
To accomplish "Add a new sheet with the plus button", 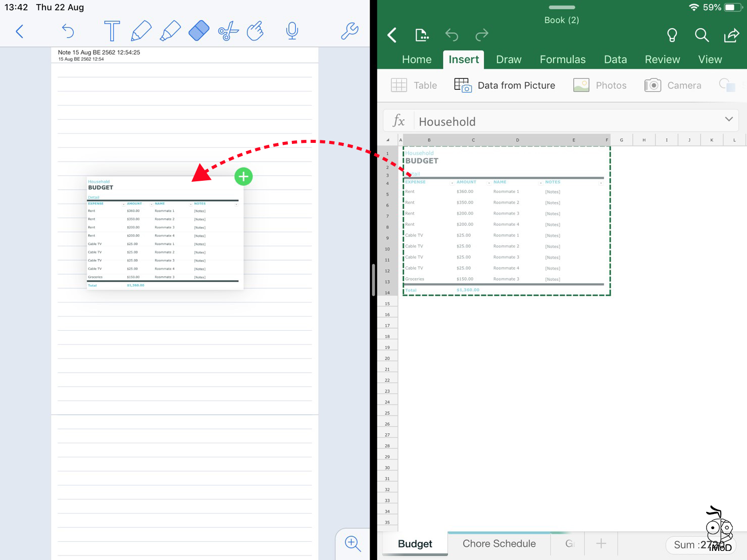I will pyautogui.click(x=601, y=543).
